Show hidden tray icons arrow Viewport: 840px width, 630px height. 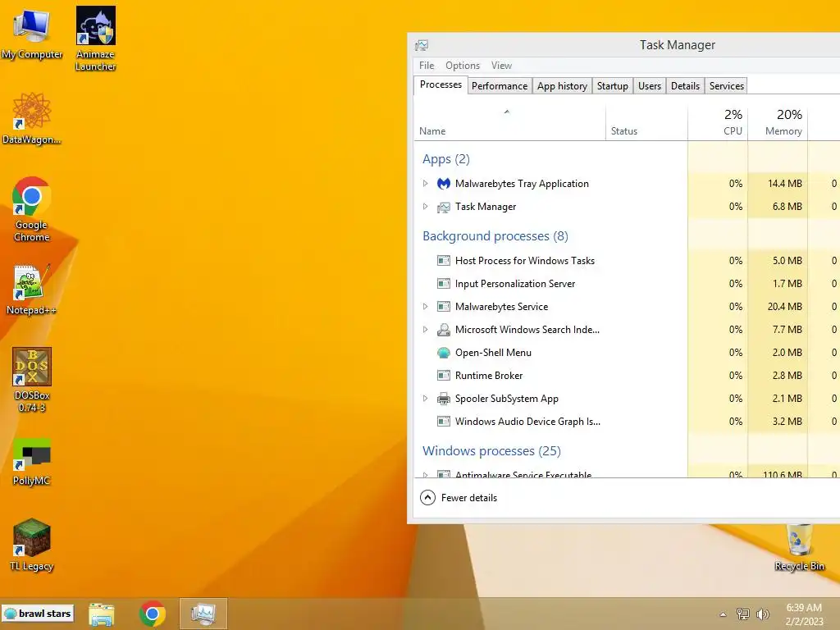[x=723, y=614]
